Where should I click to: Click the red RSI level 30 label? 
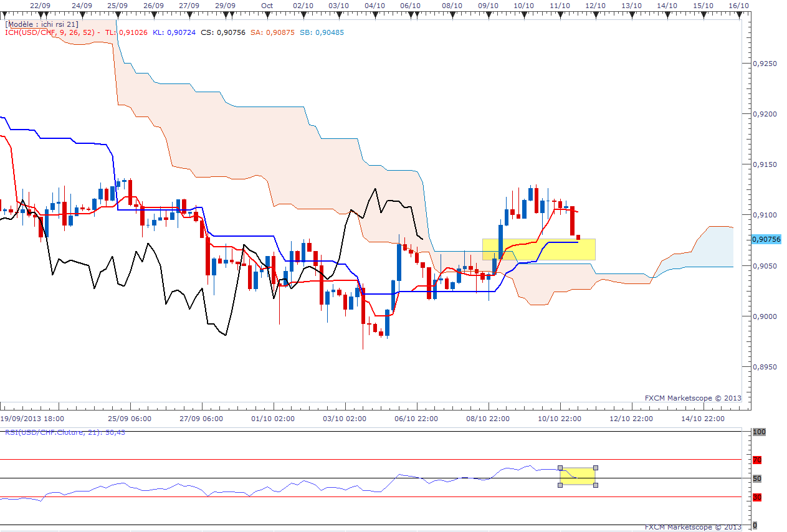click(758, 497)
